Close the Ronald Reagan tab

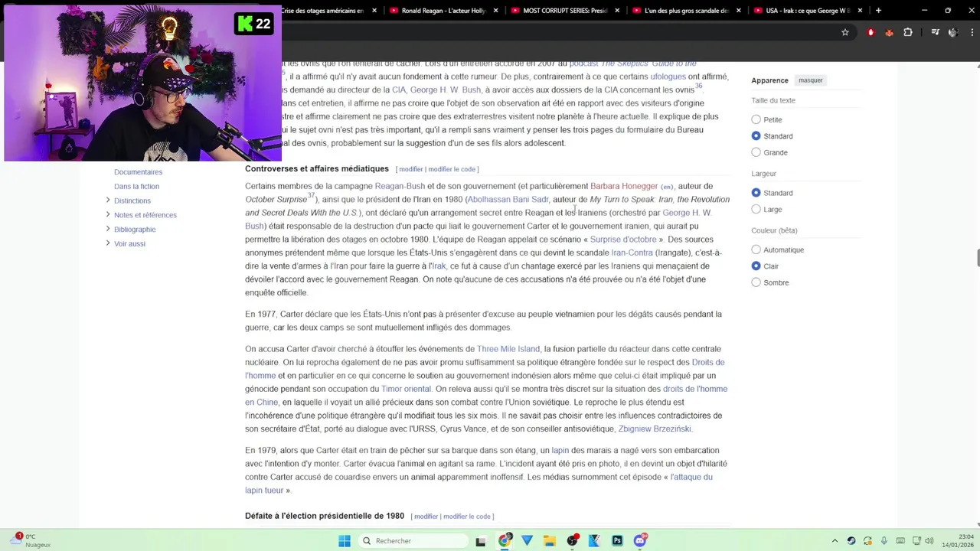pos(496,11)
